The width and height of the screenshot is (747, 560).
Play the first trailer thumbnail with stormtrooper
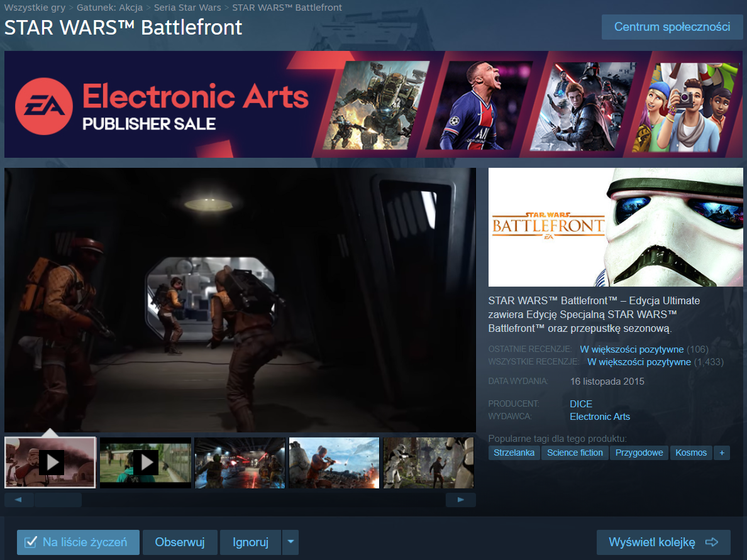point(50,463)
